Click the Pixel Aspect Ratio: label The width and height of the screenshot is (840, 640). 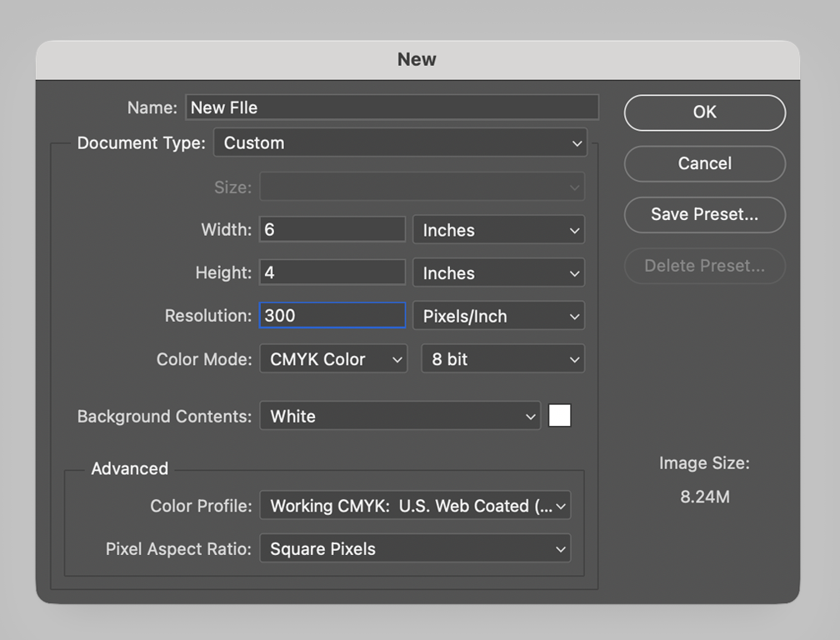click(178, 549)
